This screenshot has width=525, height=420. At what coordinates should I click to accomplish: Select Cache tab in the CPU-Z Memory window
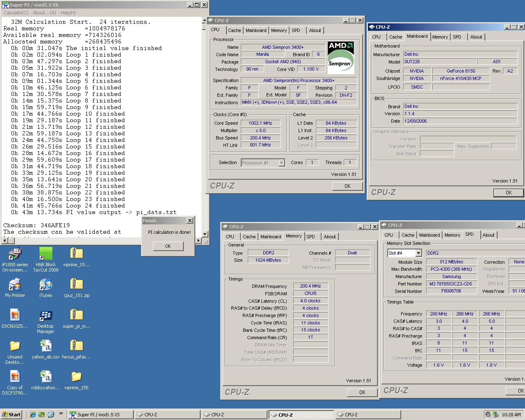coord(249,237)
